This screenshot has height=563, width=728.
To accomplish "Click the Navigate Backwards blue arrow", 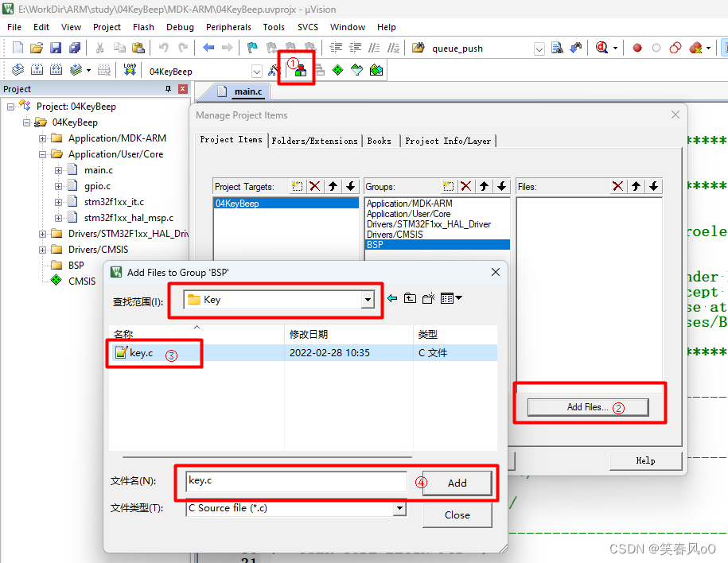I will coord(208,48).
